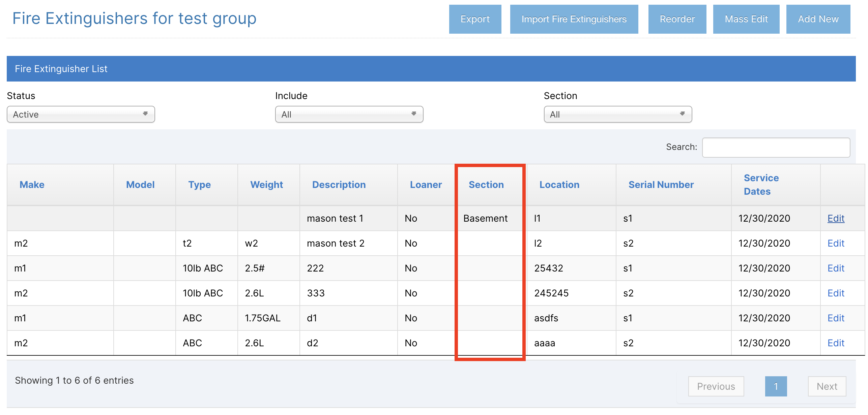
Task: Sort by the Section column header
Action: point(486,185)
